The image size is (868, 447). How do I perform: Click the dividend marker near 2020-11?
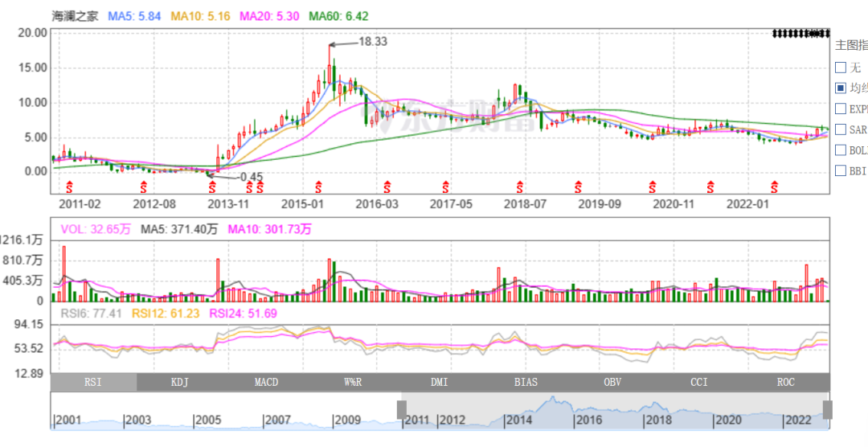(x=653, y=187)
